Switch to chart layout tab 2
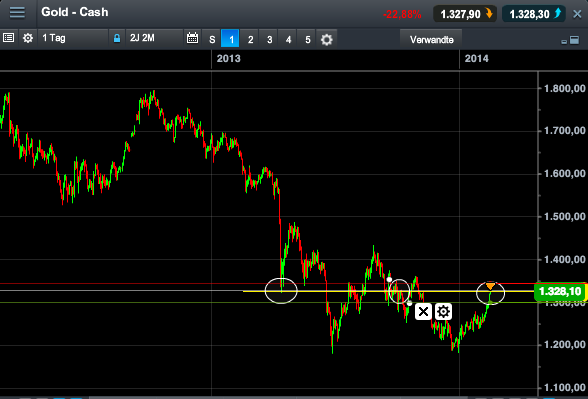Screen dimensions: 588x399 click(x=250, y=39)
